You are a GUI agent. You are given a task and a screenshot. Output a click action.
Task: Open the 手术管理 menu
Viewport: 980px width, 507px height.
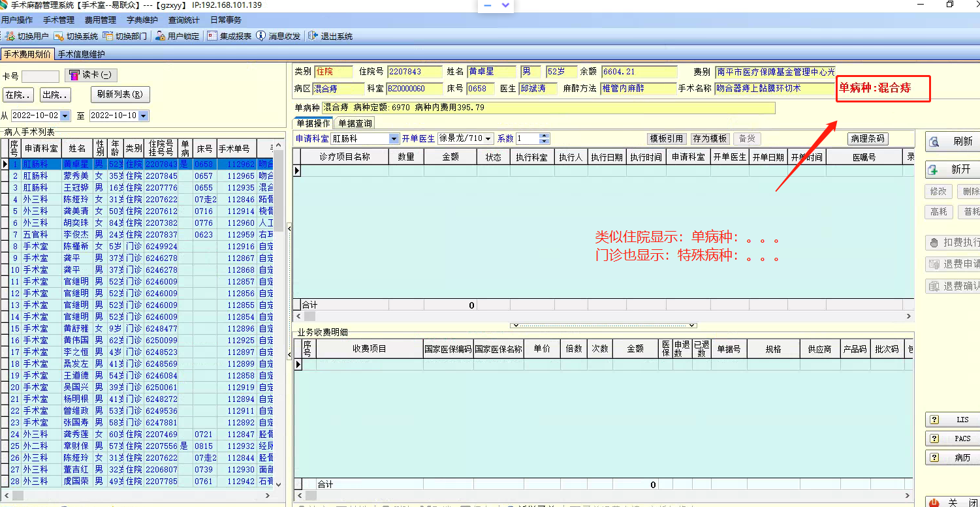(59, 20)
